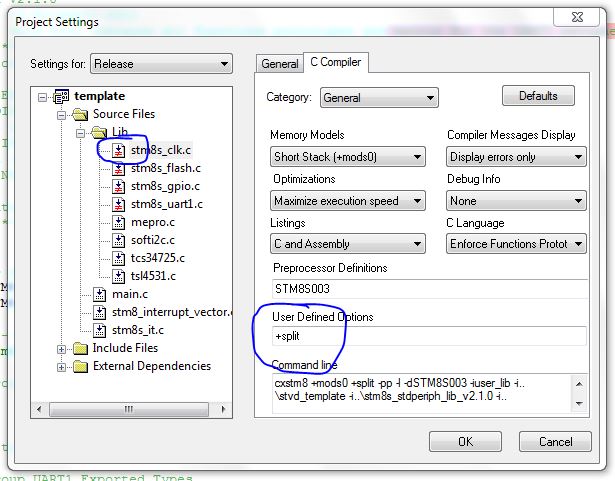This screenshot has width=615, height=481.
Task: Select stm8s_uart1.c tree entry
Action: pos(167,204)
